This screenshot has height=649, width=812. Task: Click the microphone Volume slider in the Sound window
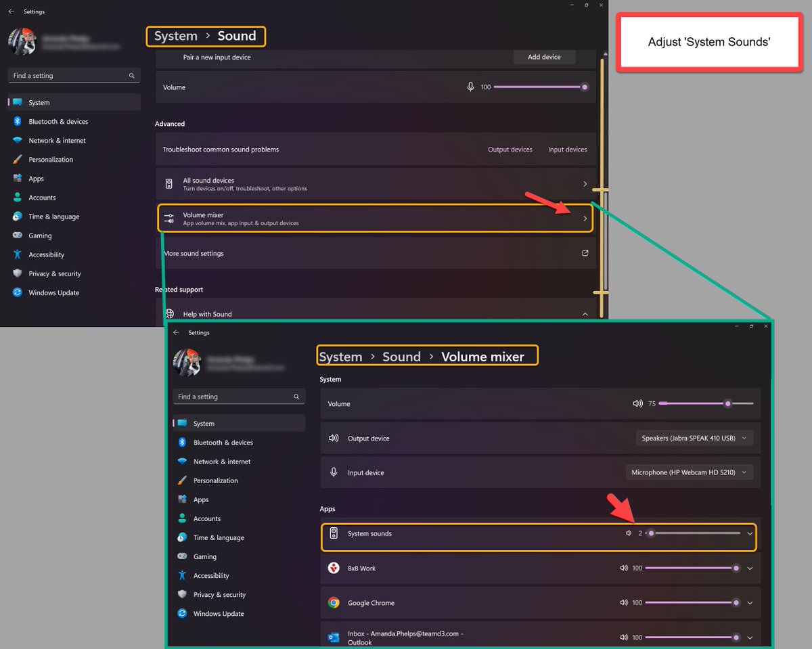(541, 87)
